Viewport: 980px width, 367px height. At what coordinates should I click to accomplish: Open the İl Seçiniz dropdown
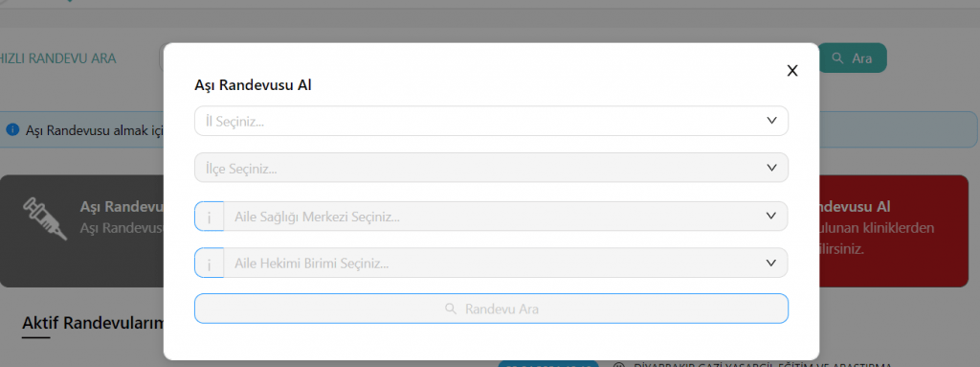click(x=491, y=121)
